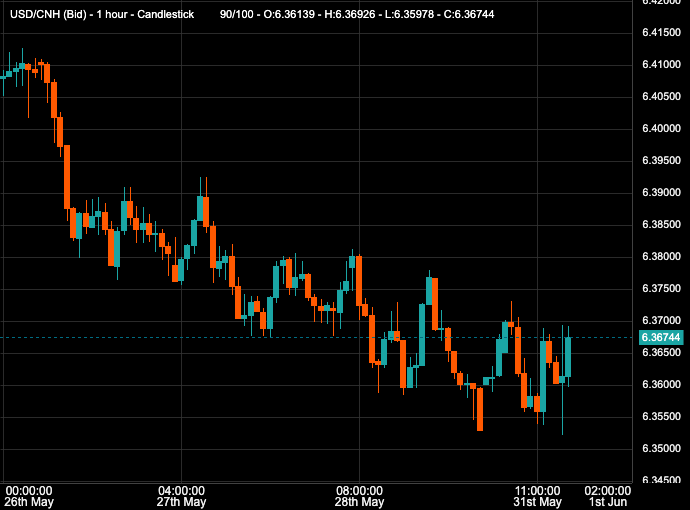Click the 6.35500 price axis label
This screenshot has height=510, width=690.
point(661,416)
